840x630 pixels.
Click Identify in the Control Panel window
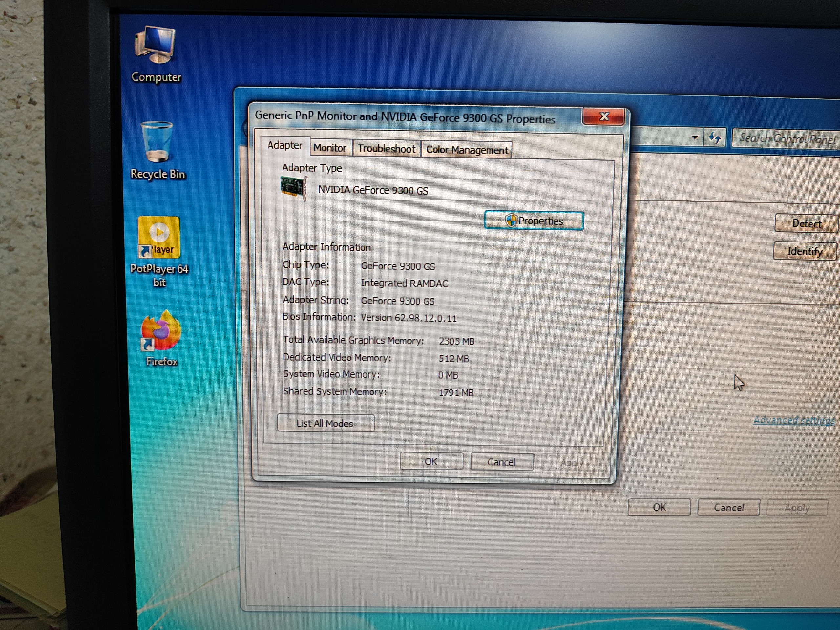pyautogui.click(x=805, y=251)
